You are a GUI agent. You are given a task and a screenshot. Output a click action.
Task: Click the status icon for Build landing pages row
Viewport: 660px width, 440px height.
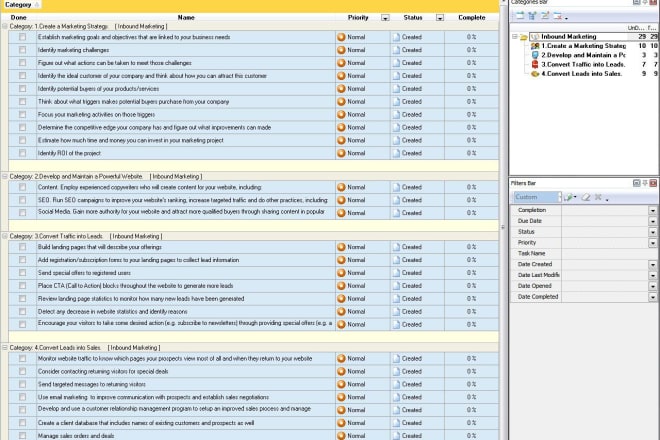pyautogui.click(x=396, y=247)
